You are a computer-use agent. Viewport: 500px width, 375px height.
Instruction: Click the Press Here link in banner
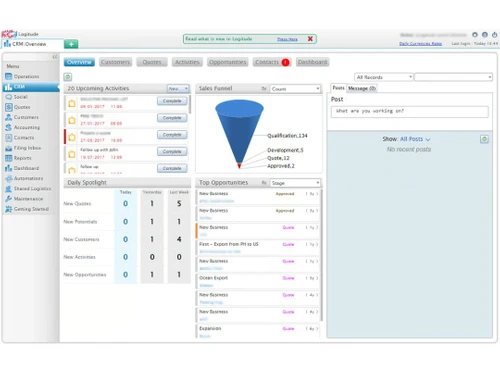click(287, 39)
